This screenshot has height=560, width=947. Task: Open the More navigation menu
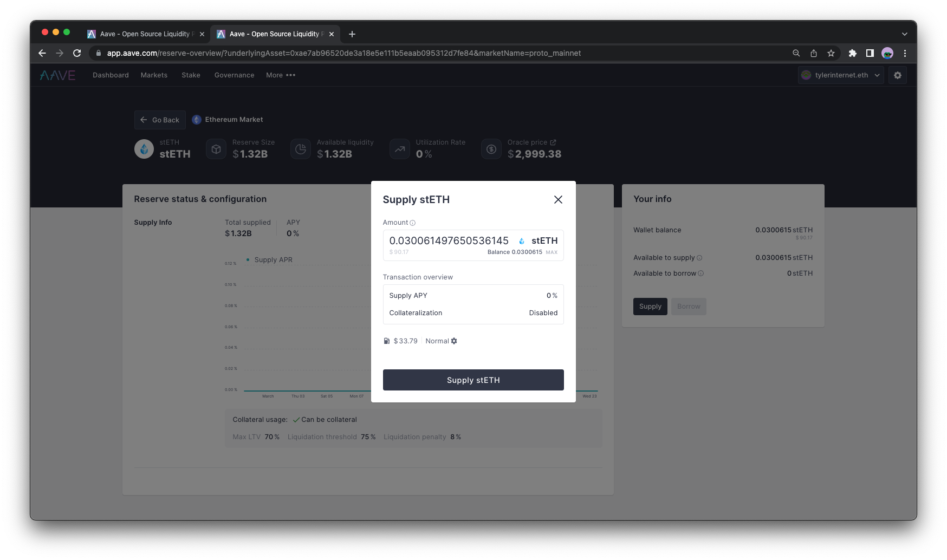280,75
